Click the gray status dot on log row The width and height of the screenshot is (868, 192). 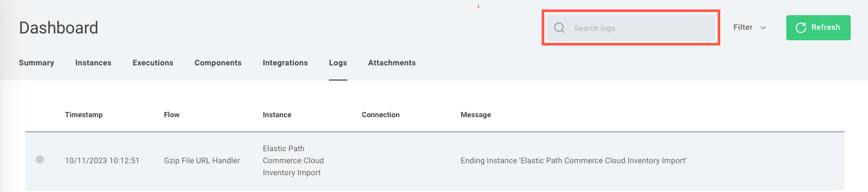[40, 160]
